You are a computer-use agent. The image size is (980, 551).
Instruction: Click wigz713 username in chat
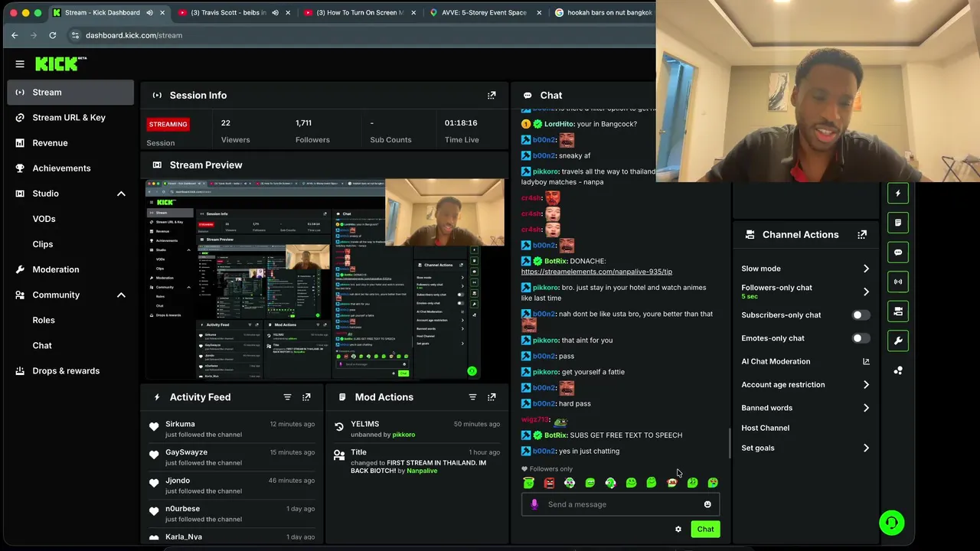click(535, 419)
